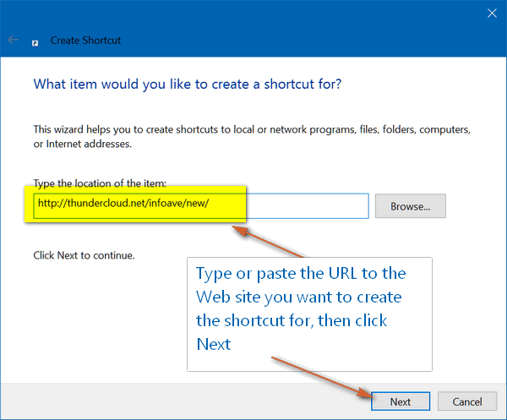507x420 pixels.
Task: Select the heading 'What item would you like to create a shortcut for?'
Action: tap(188, 84)
